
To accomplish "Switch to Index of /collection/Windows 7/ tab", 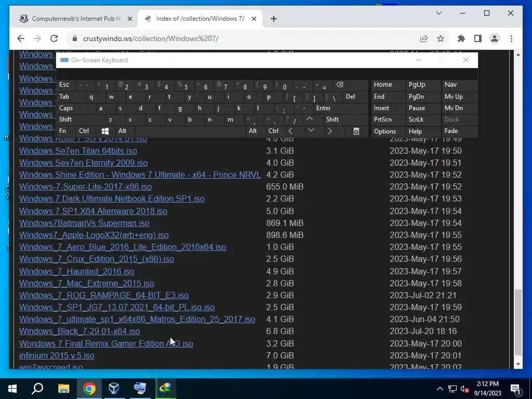I will click(x=200, y=19).
